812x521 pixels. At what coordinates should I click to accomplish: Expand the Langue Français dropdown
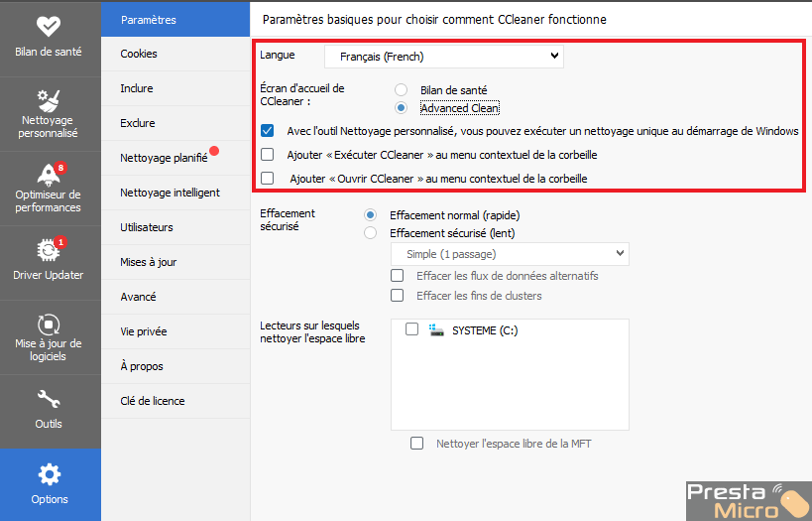444,57
